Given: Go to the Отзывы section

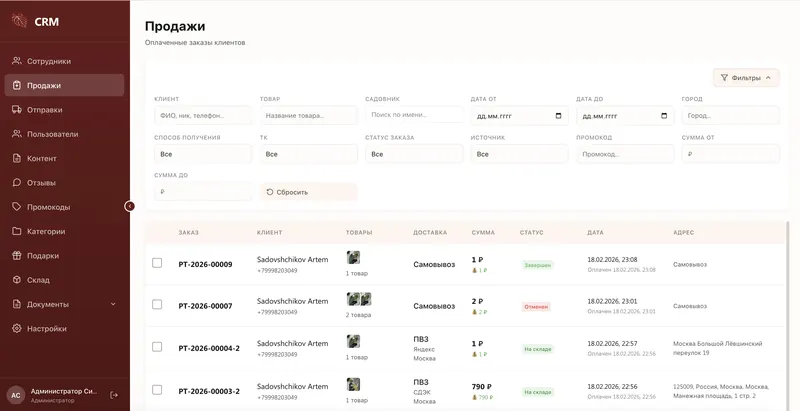Looking at the screenshot, I should click(x=64, y=183).
